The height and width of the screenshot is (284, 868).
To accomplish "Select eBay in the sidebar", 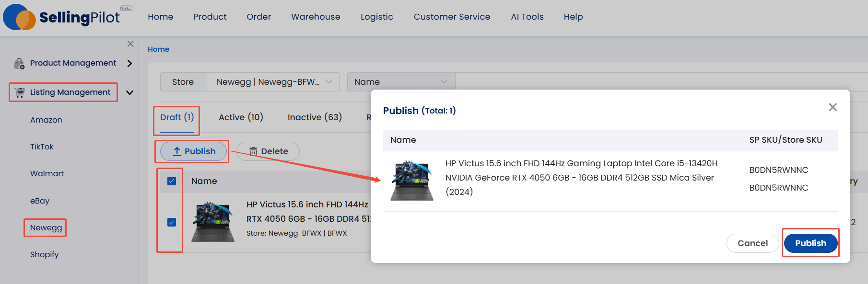I will click(40, 201).
